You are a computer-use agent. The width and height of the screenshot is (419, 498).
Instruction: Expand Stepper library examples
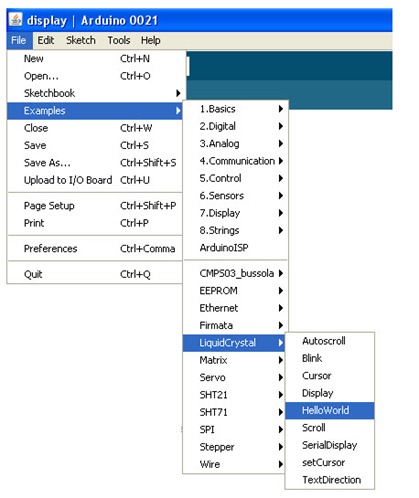pyautogui.click(x=234, y=447)
